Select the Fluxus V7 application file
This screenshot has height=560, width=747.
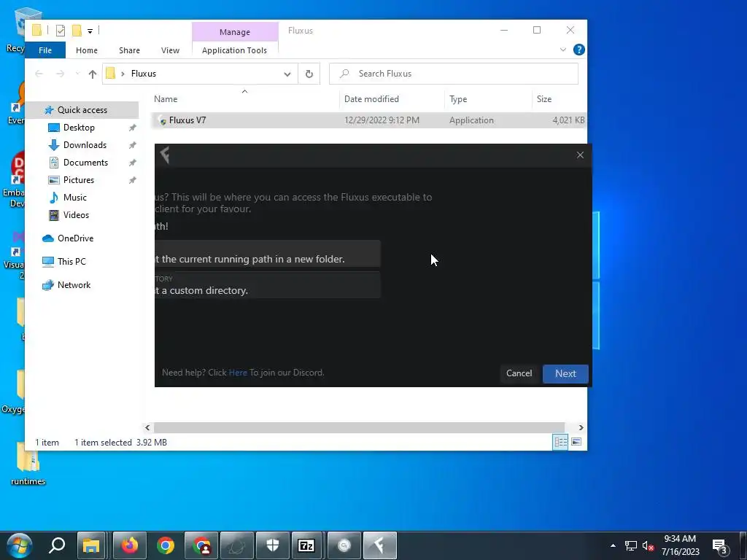[x=368, y=120]
